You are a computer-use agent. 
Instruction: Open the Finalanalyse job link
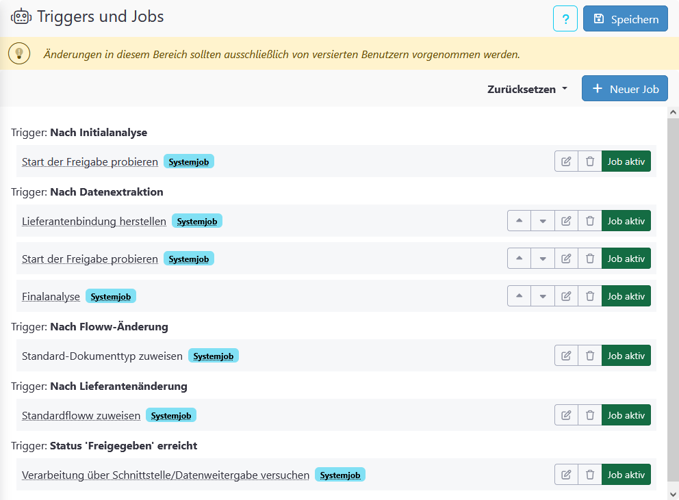(x=51, y=297)
